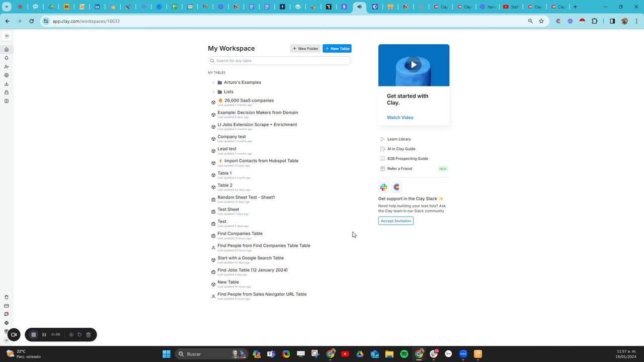The width and height of the screenshot is (644, 362).
Task: Open notifications bell in sidebar
Action: (7, 58)
